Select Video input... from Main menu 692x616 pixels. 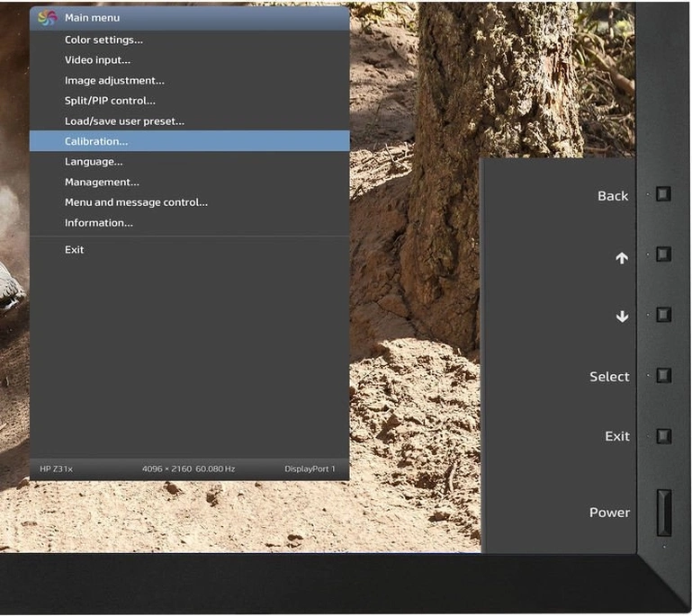click(97, 60)
